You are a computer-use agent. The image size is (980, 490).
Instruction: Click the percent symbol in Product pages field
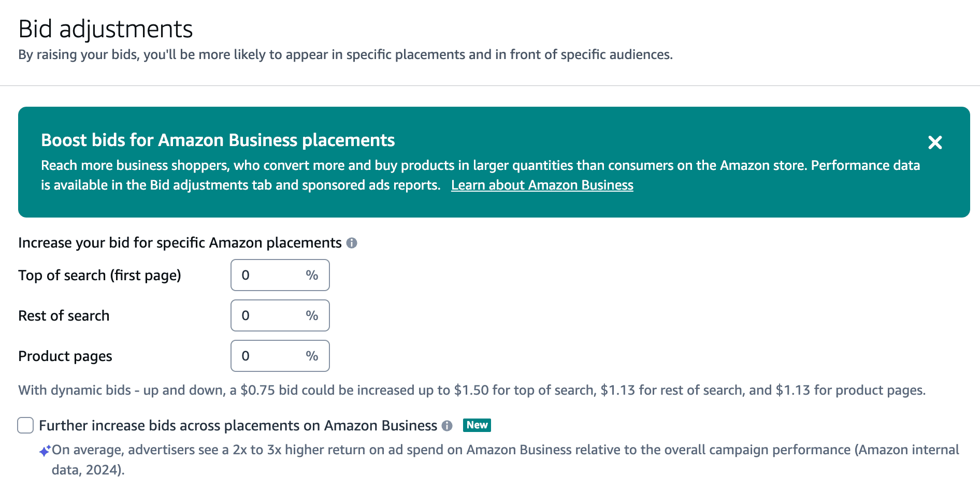(x=311, y=356)
